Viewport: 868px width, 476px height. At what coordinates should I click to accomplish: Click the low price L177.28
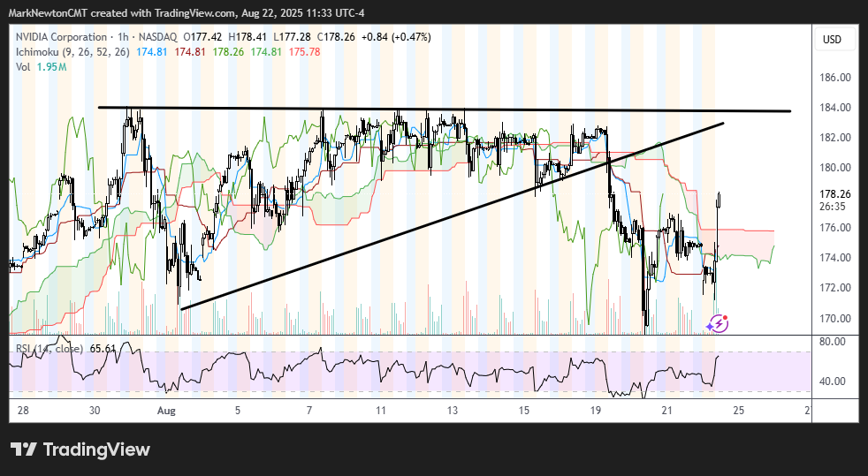coord(293,37)
